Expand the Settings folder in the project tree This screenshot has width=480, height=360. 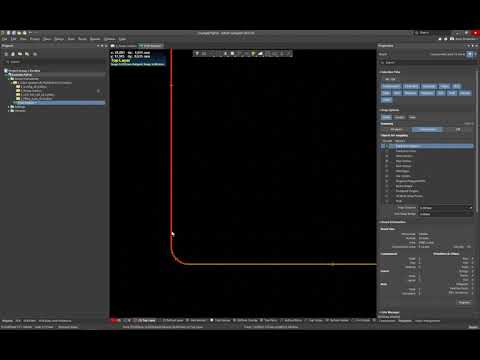coord(9,107)
